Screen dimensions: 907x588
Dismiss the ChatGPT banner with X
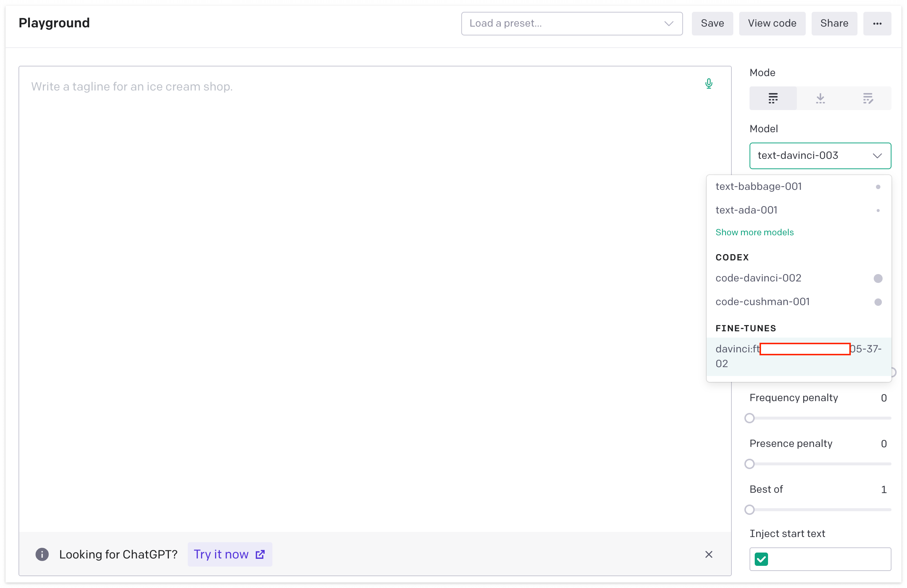point(709,554)
